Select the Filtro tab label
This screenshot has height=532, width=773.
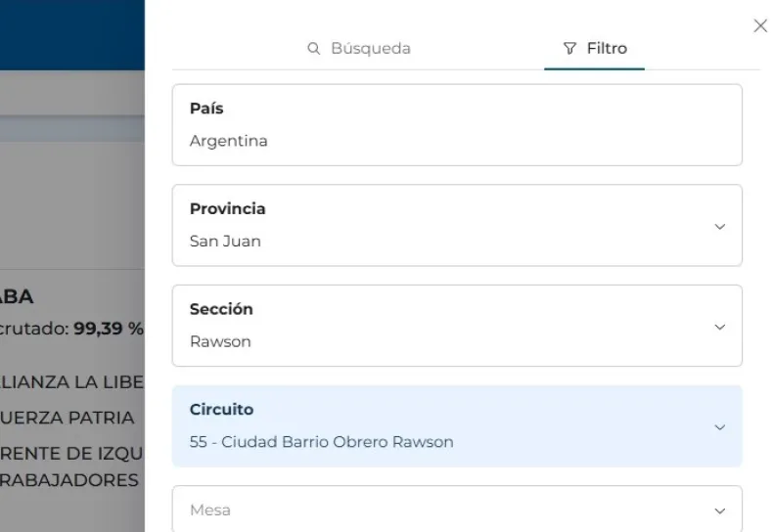607,48
